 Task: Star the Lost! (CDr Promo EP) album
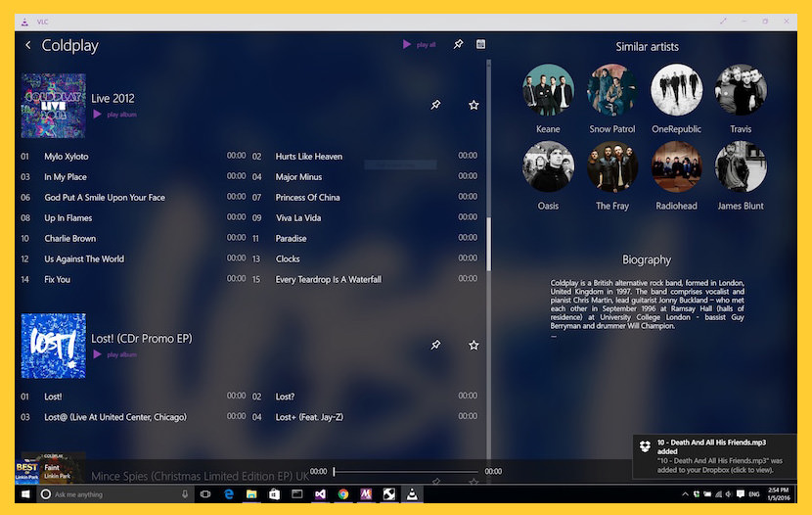pos(474,345)
